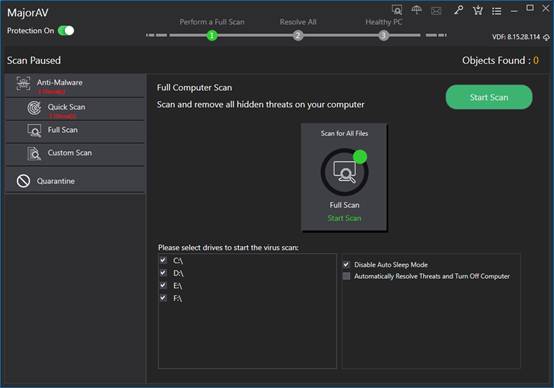Click step 3 Healthy PC marker
Viewport: 554px width, 388px height.
click(383, 35)
